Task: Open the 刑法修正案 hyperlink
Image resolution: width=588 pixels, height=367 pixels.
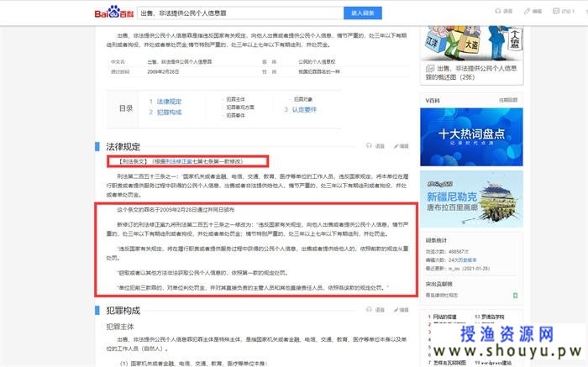Action: 186,159
